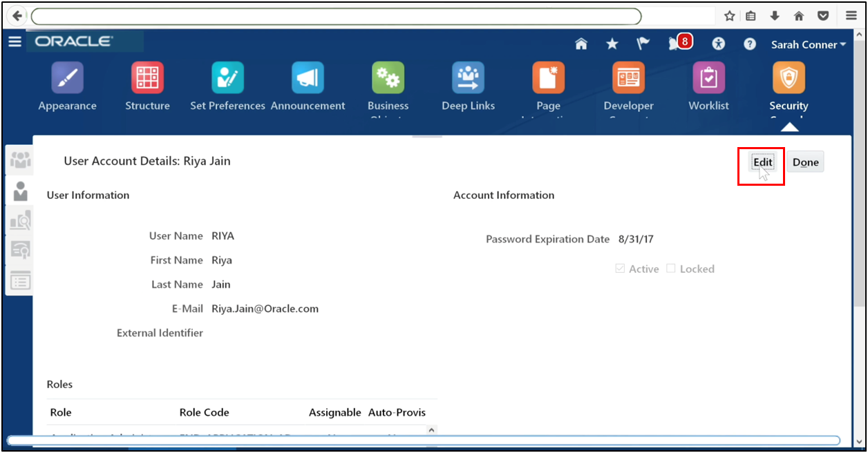The height and width of the screenshot is (453, 868).
Task: Switch to the user details sidebar tab
Action: [x=19, y=191]
